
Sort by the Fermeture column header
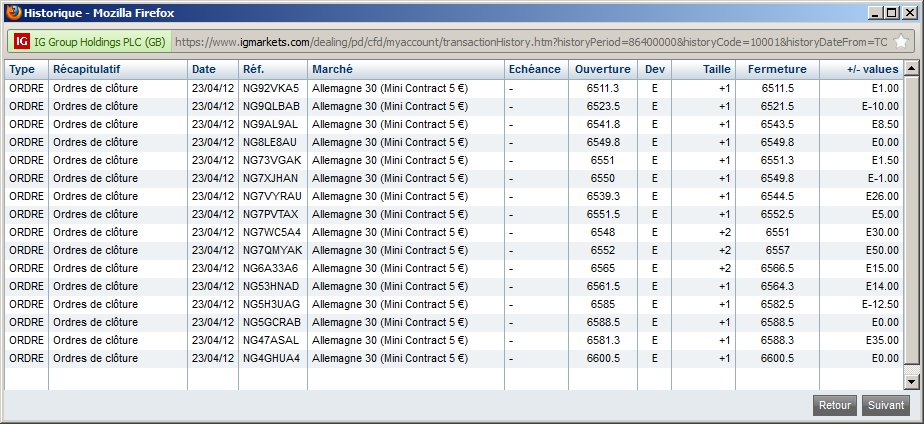click(x=777, y=69)
